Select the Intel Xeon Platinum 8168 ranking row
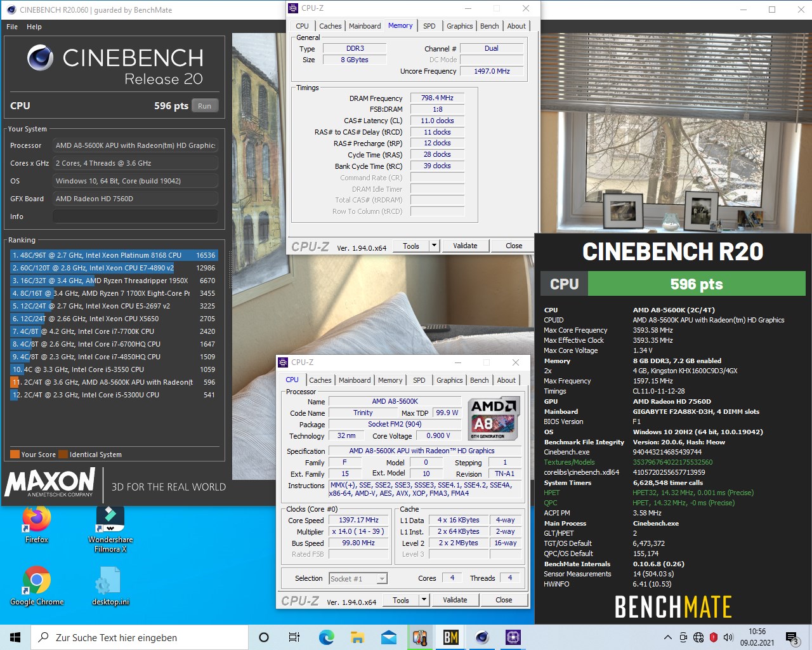 [114, 255]
